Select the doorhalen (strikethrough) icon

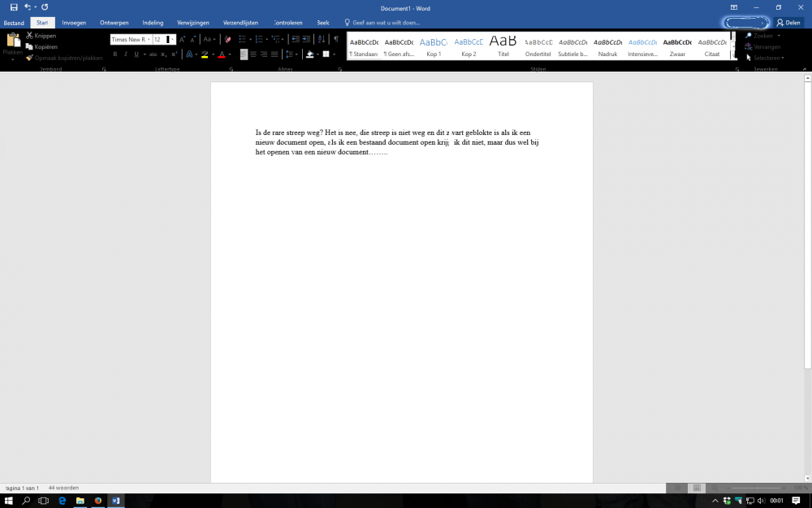tap(152, 54)
